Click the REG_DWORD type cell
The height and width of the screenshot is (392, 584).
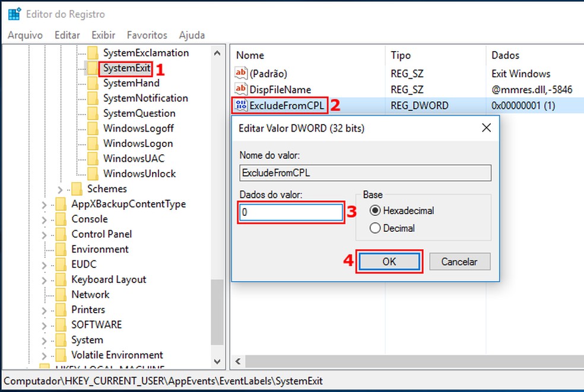(x=420, y=106)
